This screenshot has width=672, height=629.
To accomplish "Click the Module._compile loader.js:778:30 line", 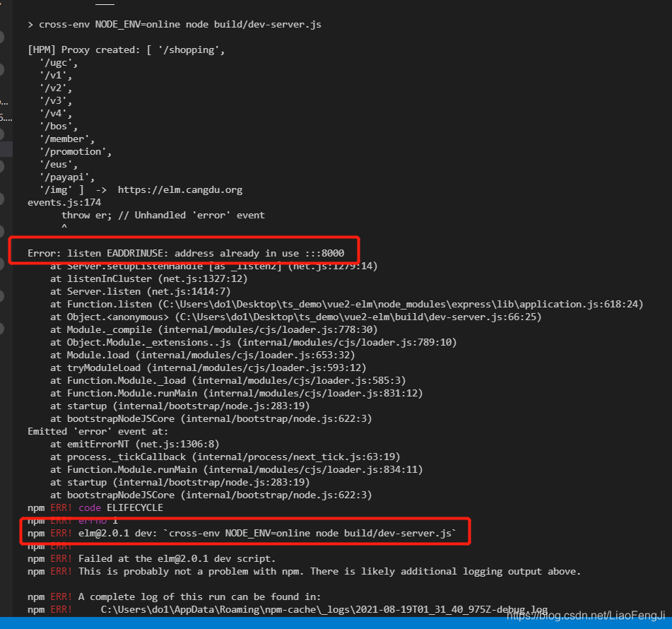I will 213,329.
